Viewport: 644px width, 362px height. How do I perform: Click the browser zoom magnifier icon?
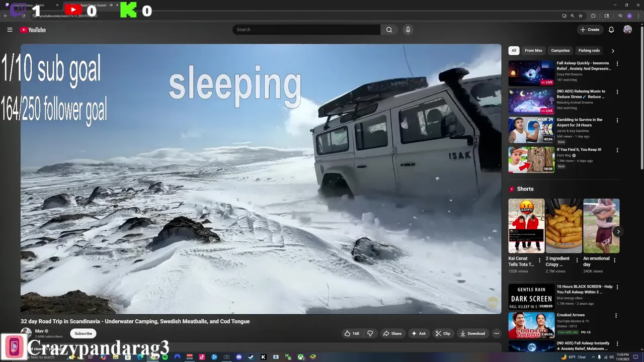coord(573,16)
